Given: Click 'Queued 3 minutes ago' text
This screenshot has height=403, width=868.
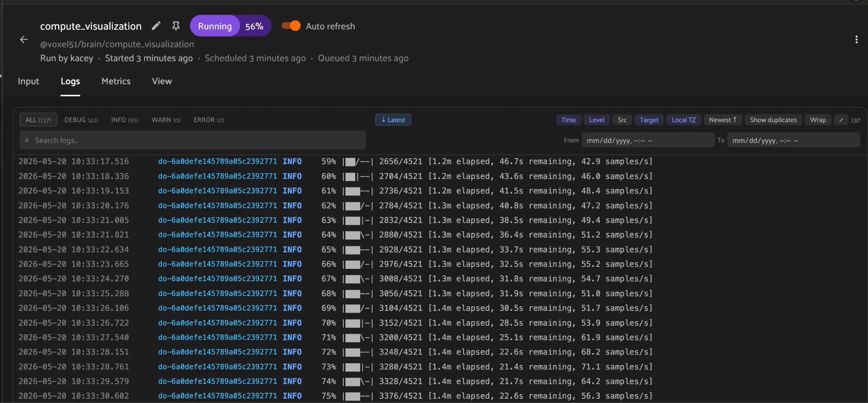Looking at the screenshot, I should [363, 58].
